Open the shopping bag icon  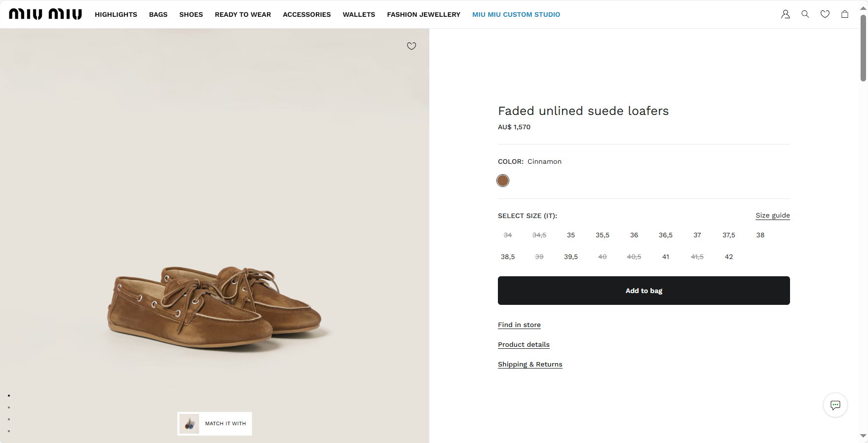click(844, 14)
